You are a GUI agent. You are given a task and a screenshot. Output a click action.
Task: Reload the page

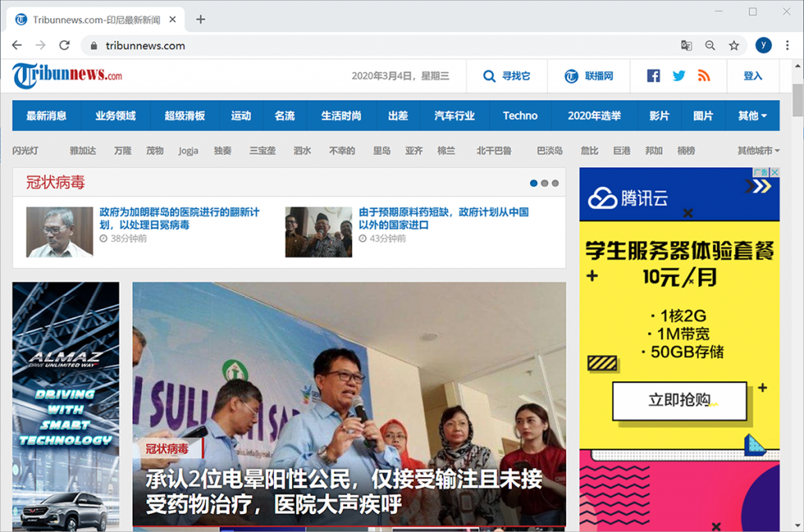[64, 46]
